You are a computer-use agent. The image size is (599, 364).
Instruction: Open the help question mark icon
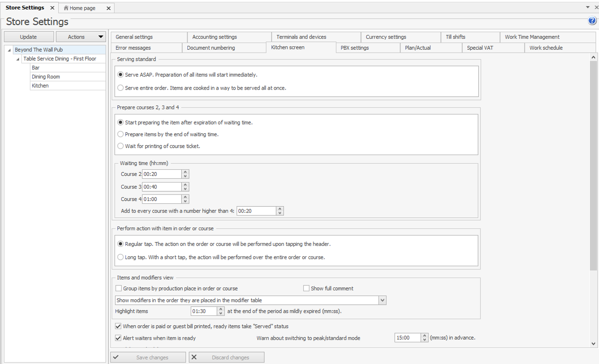pyautogui.click(x=592, y=21)
